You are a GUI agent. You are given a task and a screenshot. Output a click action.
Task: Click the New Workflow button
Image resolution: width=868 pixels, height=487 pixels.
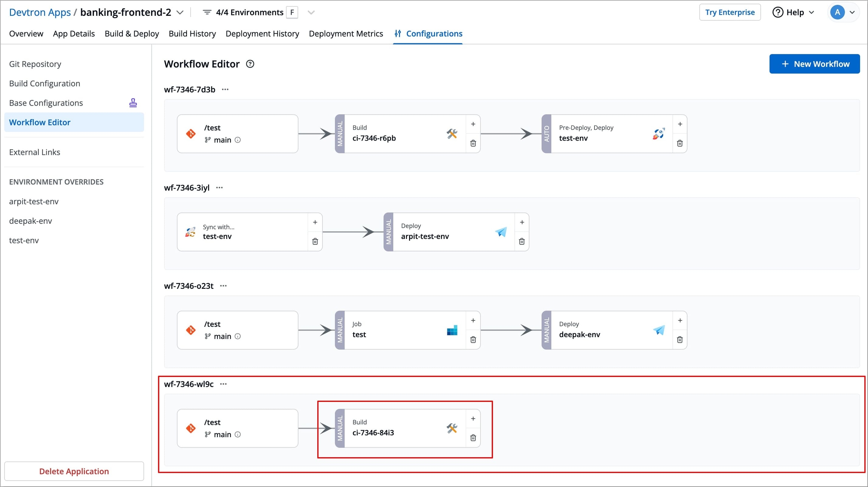814,64
